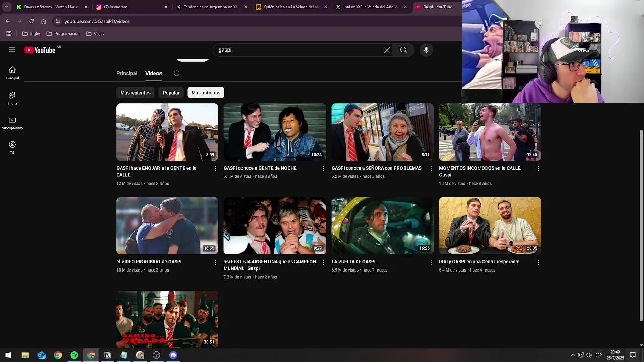The image size is (644, 362).
Task: Switch to Ibai on X browser tab
Action: tap(370, 7)
